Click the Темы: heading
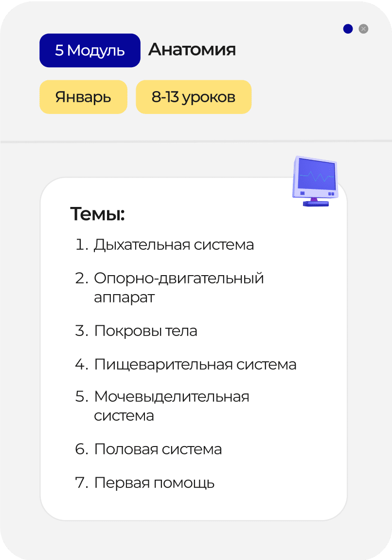This screenshot has height=560, width=392. coord(97,214)
